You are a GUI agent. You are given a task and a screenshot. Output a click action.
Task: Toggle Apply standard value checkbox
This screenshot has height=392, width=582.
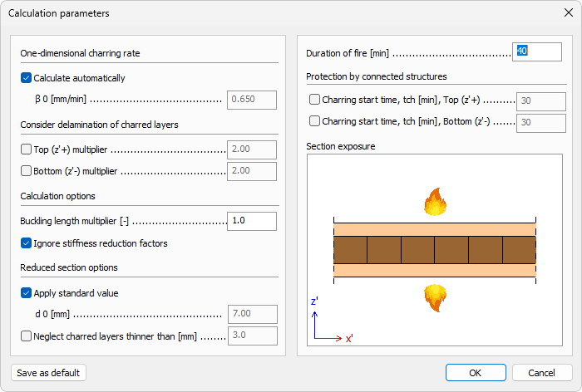coord(26,293)
